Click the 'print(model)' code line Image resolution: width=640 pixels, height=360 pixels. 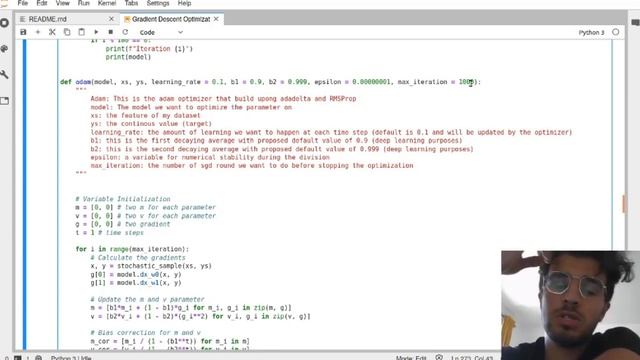[x=128, y=57]
